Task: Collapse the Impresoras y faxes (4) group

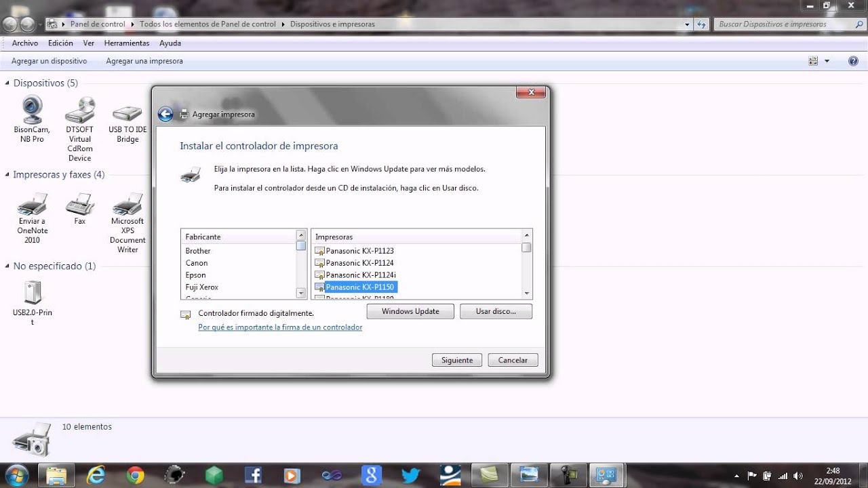Action: [7, 175]
